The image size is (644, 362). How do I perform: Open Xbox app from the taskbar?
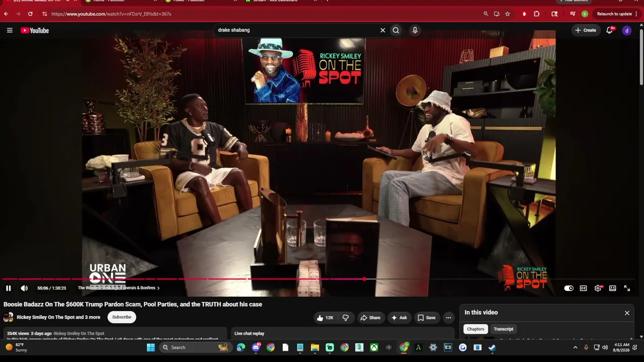pos(374,347)
